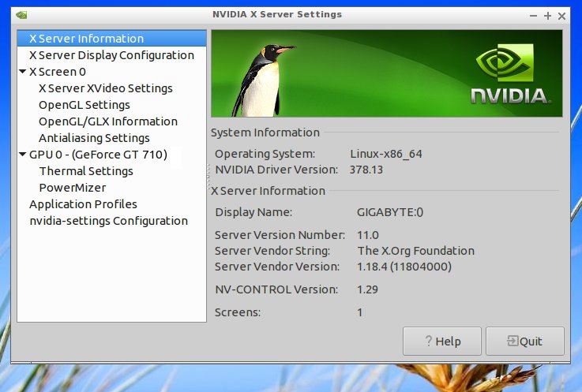Open X Server XVideo Settings
The height and width of the screenshot is (392, 582).
(106, 88)
